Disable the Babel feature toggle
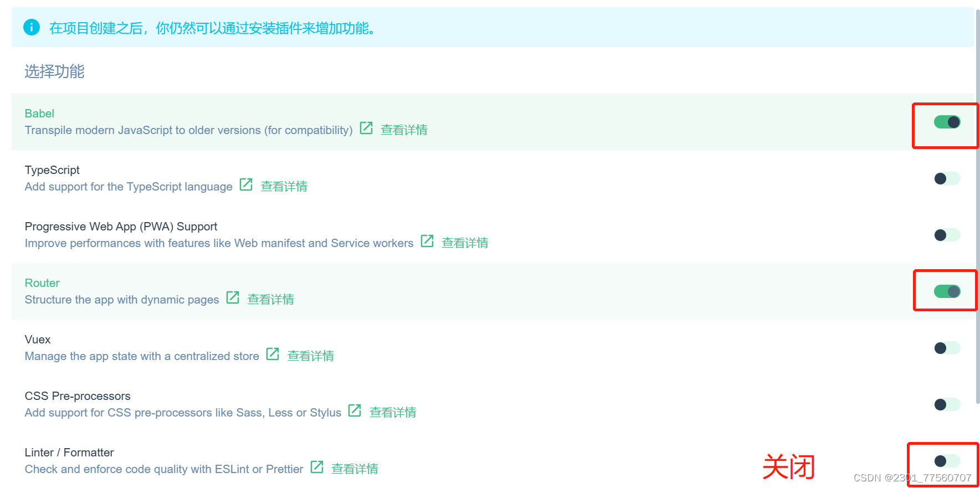The width and height of the screenshot is (980, 488). (947, 122)
